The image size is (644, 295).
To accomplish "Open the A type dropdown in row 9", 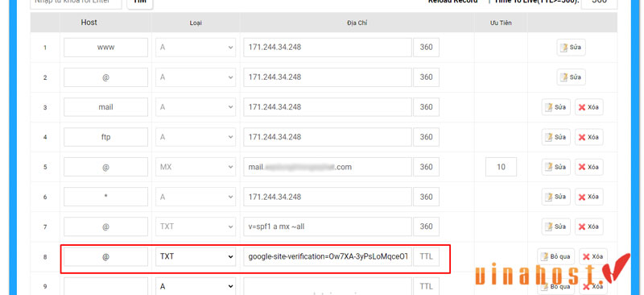I will 196,286.
